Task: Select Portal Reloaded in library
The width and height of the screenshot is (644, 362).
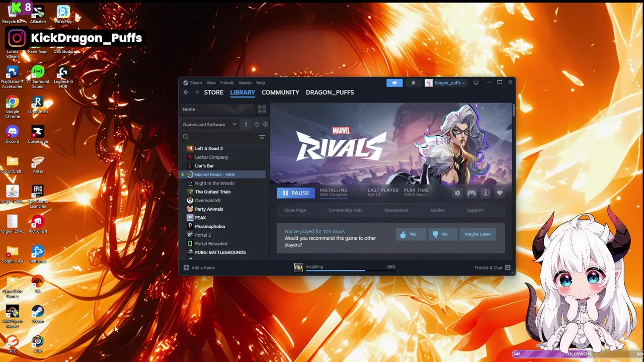Action: (223, 244)
